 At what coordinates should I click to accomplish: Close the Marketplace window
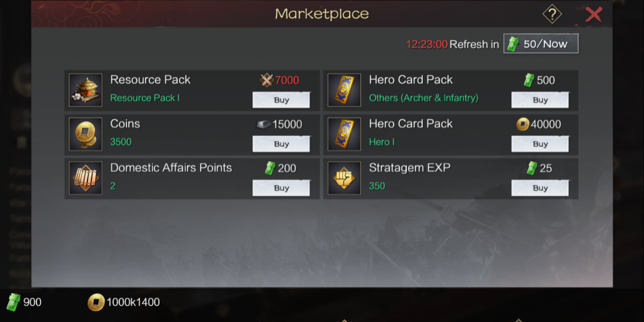[x=594, y=14]
